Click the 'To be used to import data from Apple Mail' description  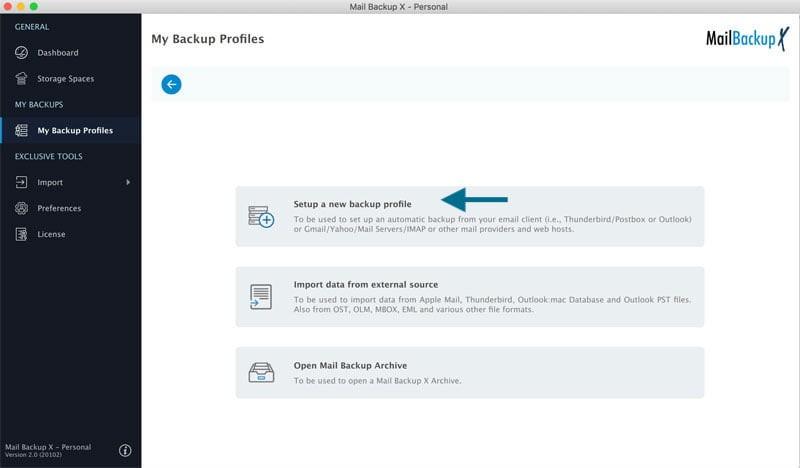tap(492, 304)
